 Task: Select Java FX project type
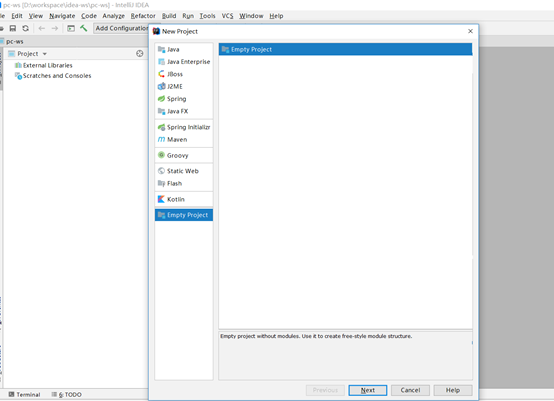click(184, 111)
